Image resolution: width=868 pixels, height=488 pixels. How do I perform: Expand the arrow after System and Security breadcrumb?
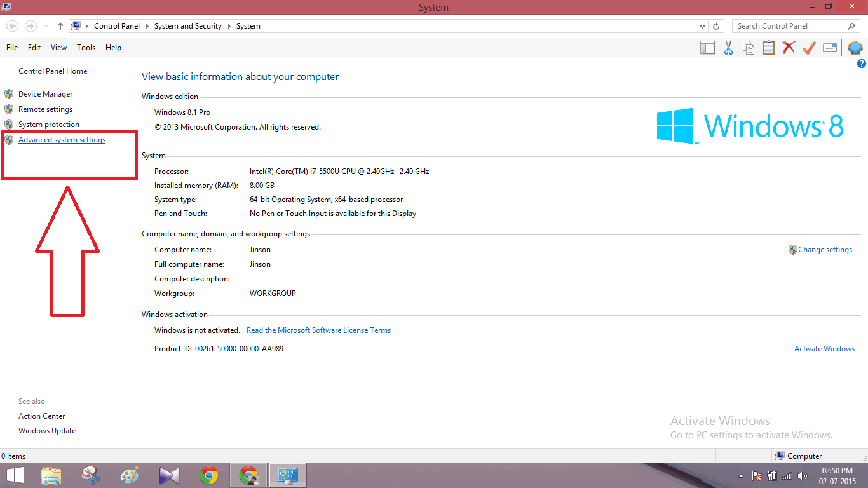[229, 26]
